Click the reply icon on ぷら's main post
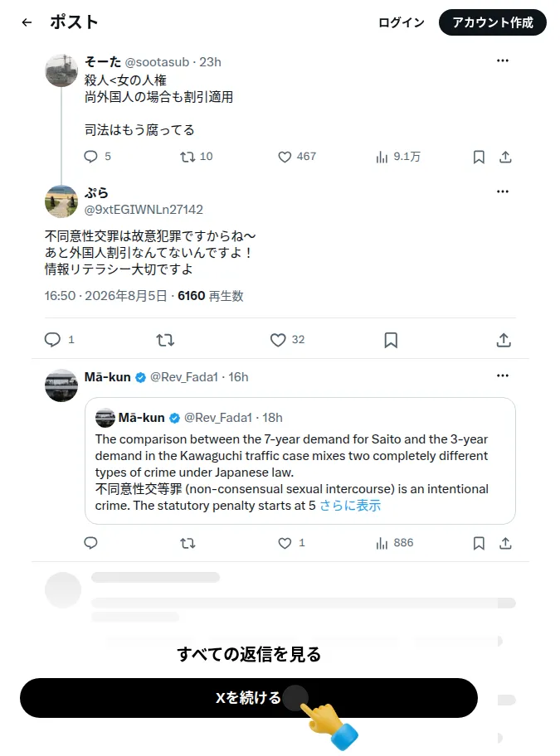The width and height of the screenshot is (560, 756). (52, 340)
